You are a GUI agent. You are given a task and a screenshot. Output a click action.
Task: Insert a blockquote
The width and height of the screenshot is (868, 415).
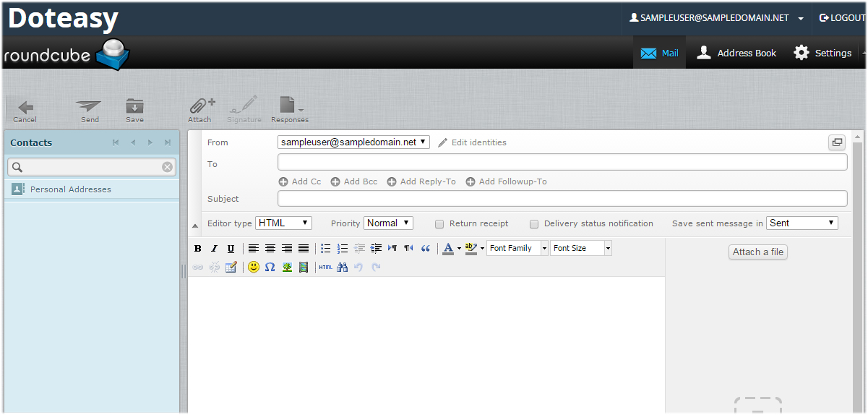point(426,248)
